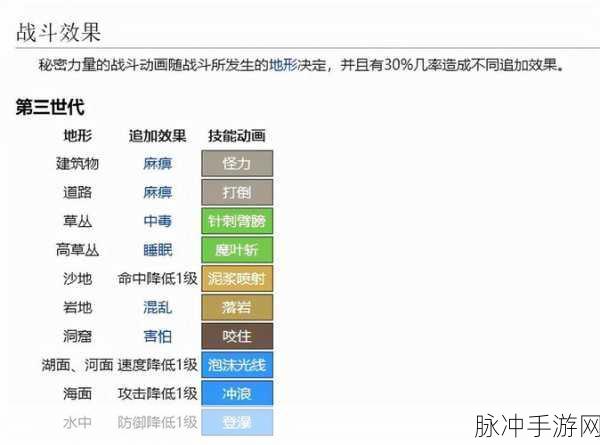Select the 速度降低1级 effect cell
Screen dimensions: 600x445
pos(158,365)
